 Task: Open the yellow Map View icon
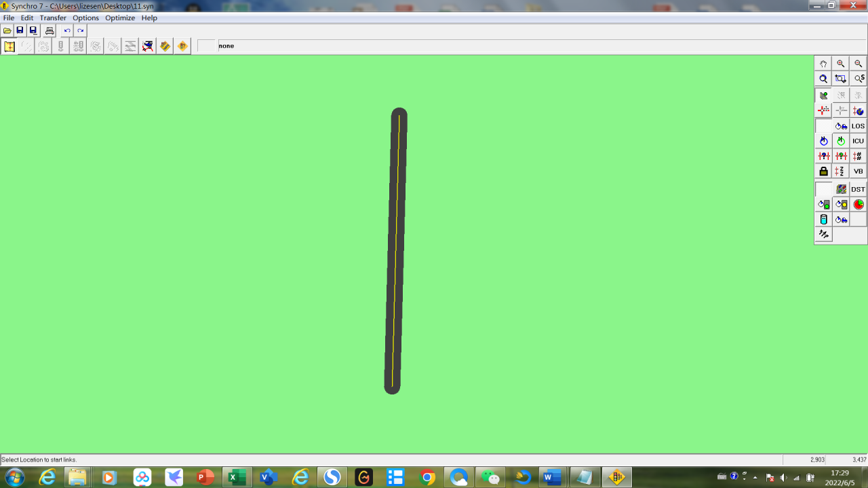(9, 46)
